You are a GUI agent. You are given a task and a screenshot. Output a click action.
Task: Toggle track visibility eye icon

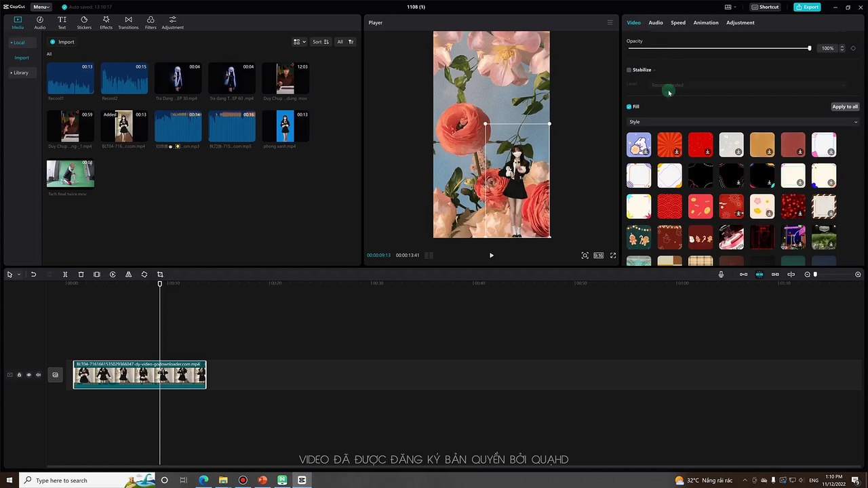[x=28, y=375]
